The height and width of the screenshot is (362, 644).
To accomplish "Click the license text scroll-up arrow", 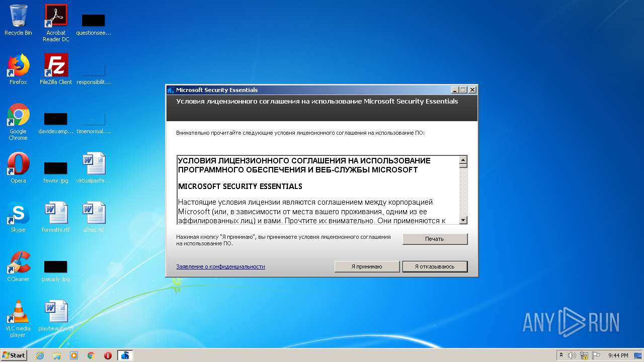I will coord(463,159).
